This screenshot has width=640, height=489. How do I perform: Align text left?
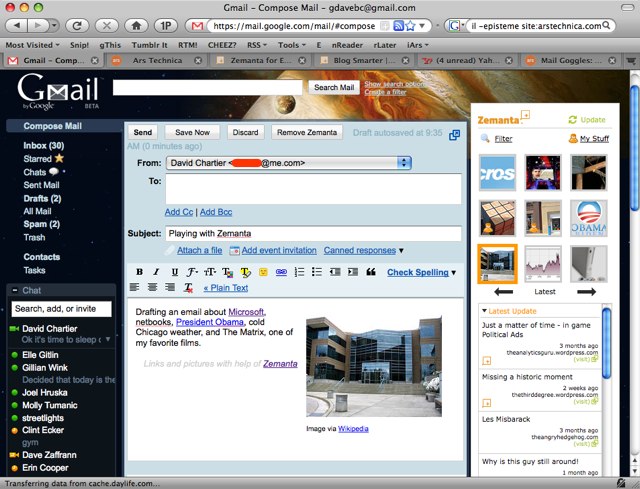[x=134, y=287]
